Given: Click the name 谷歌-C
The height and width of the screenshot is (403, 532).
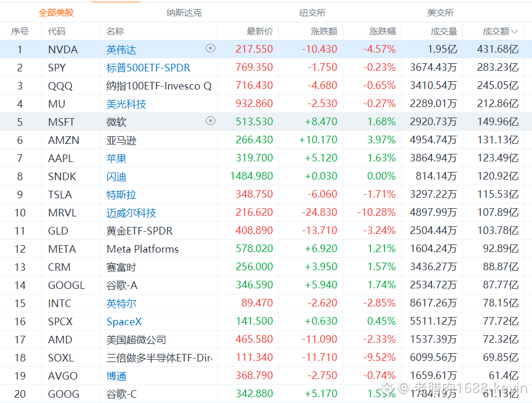Looking at the screenshot, I should pyautogui.click(x=122, y=394).
